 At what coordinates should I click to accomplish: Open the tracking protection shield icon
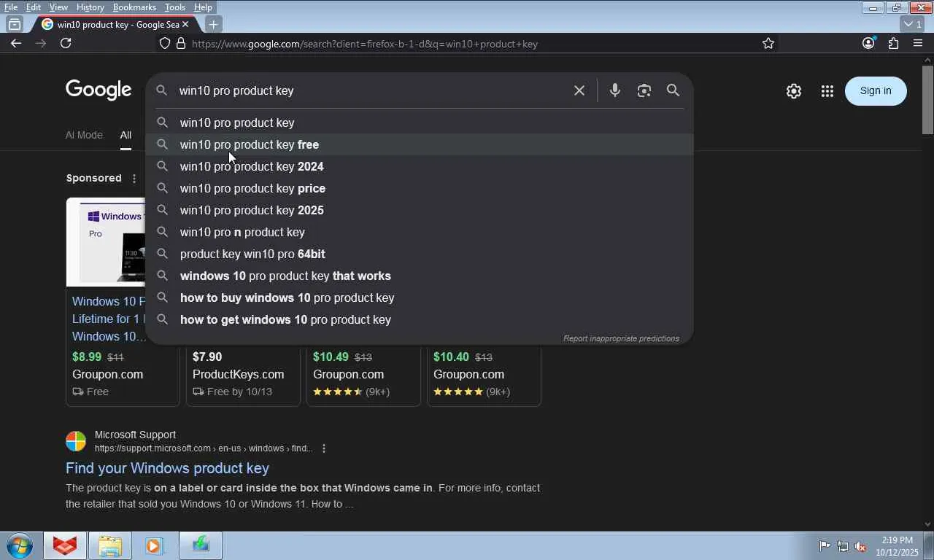165,44
